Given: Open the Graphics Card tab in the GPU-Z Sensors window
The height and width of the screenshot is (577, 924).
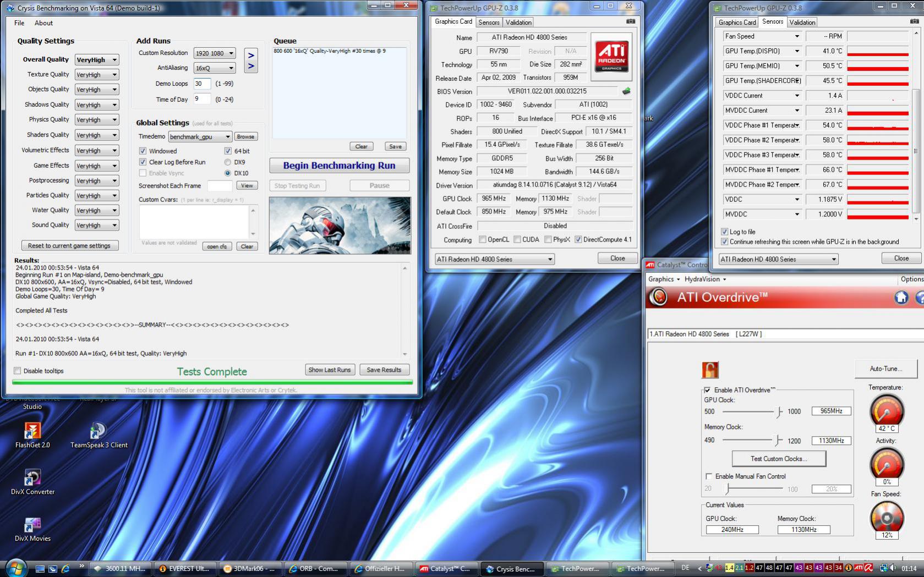Looking at the screenshot, I should (x=737, y=23).
